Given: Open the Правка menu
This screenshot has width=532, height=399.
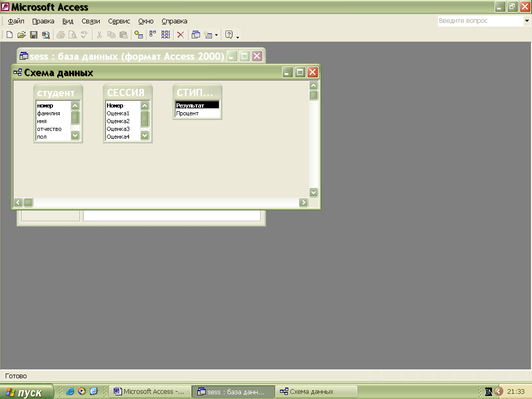Looking at the screenshot, I should coord(43,21).
